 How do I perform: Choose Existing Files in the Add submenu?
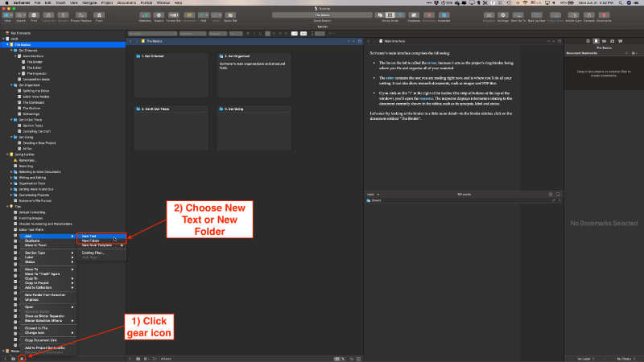pyautogui.click(x=101, y=253)
